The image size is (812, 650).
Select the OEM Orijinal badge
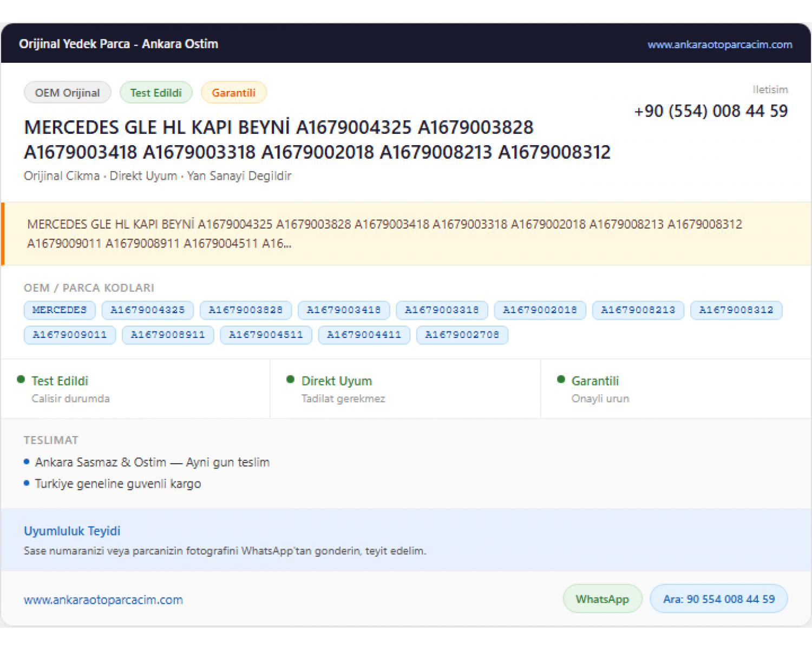click(x=68, y=93)
